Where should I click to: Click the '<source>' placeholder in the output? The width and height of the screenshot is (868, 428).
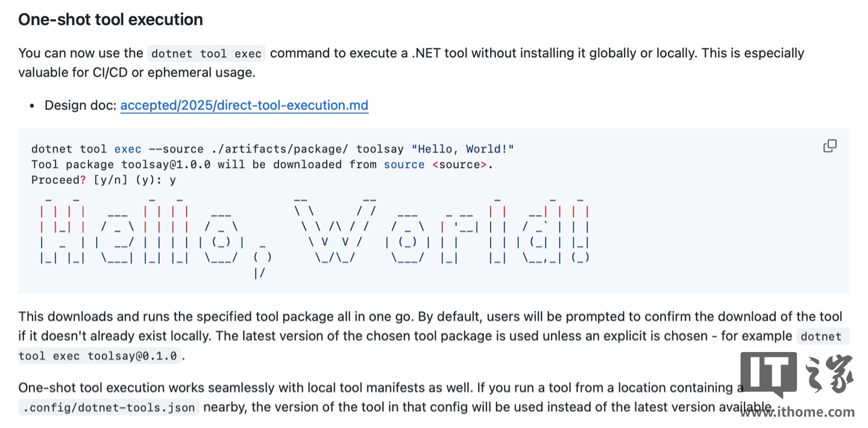[462, 165]
